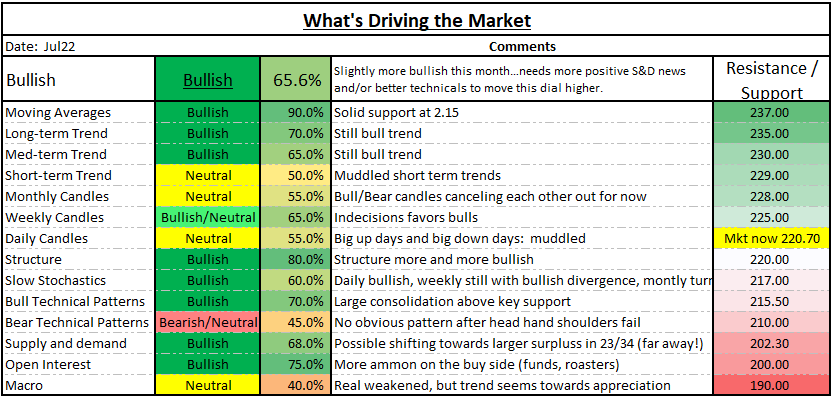
Task: Click the What's Driving the Market title
Action: [417, 21]
